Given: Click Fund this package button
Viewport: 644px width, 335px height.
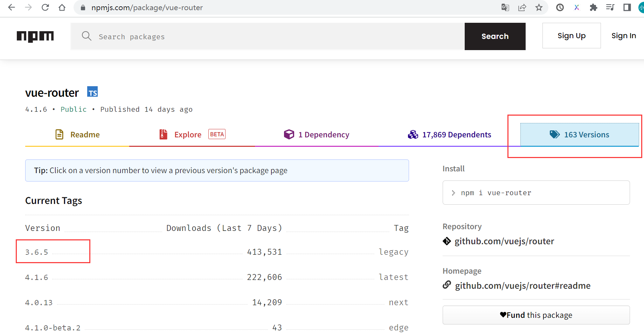Looking at the screenshot, I should (536, 315).
